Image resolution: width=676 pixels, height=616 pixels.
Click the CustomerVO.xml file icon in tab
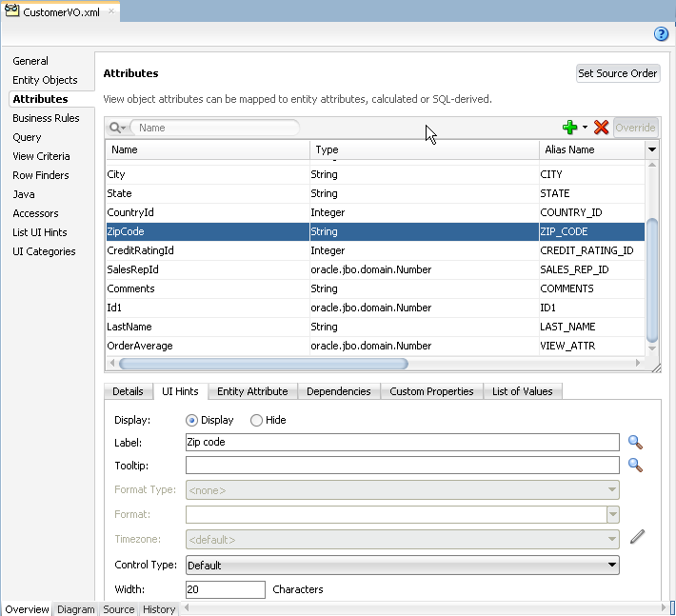click(13, 11)
